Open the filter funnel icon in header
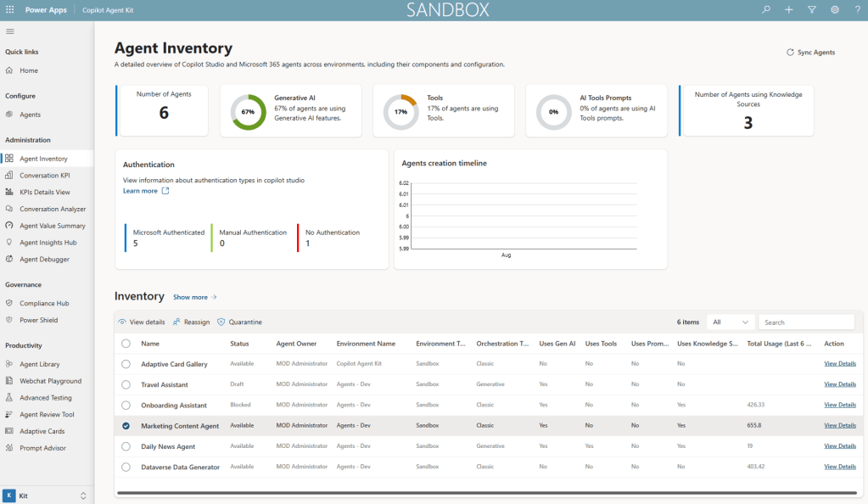This screenshot has width=868, height=504. pos(811,9)
